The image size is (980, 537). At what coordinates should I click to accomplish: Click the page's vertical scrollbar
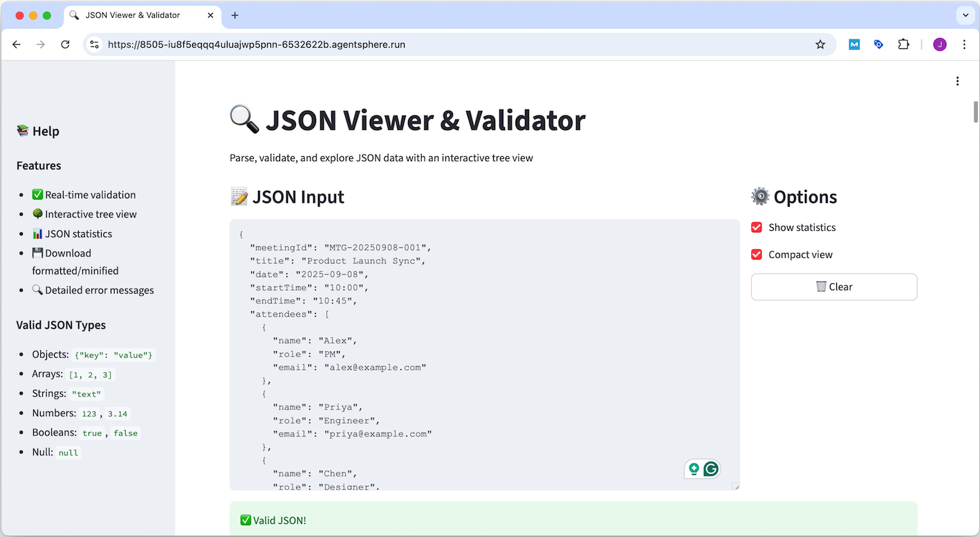pos(975,111)
